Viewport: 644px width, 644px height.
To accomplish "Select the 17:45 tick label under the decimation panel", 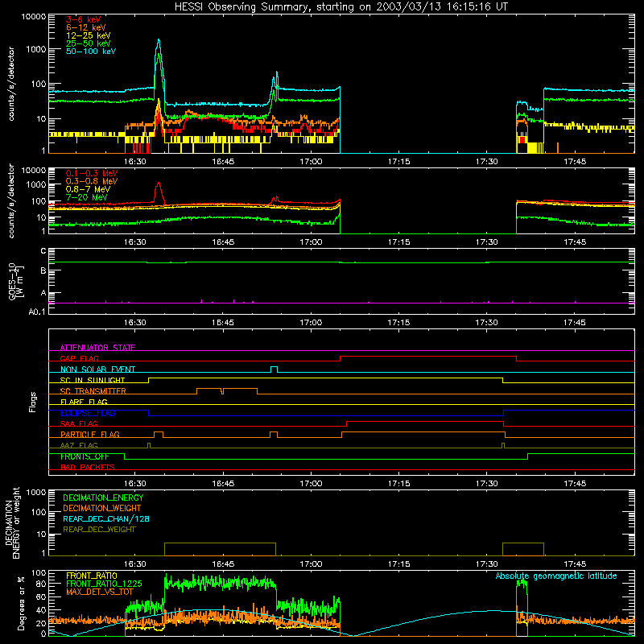I will tap(575, 564).
